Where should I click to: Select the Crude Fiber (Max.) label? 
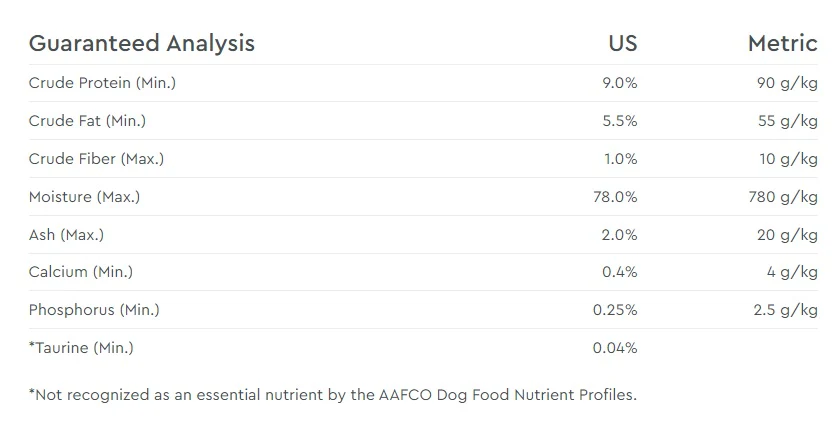click(x=97, y=159)
